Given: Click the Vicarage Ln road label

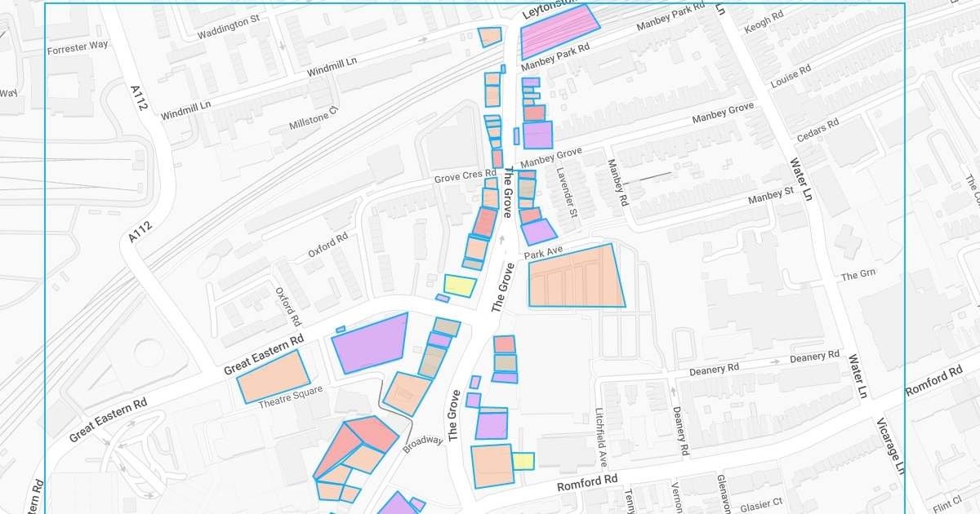Looking at the screenshot, I should click(891, 446).
